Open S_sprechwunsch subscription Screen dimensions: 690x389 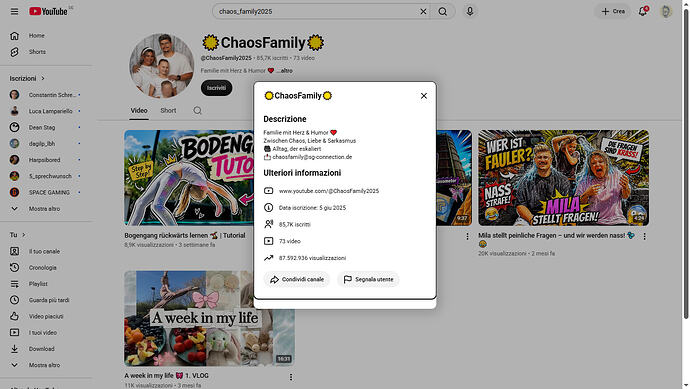click(46, 176)
